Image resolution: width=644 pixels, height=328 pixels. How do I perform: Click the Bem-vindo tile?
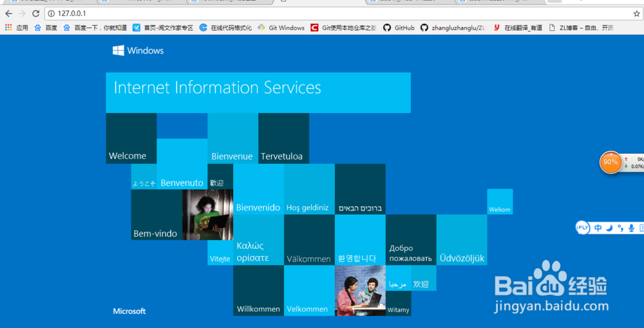coord(156,215)
